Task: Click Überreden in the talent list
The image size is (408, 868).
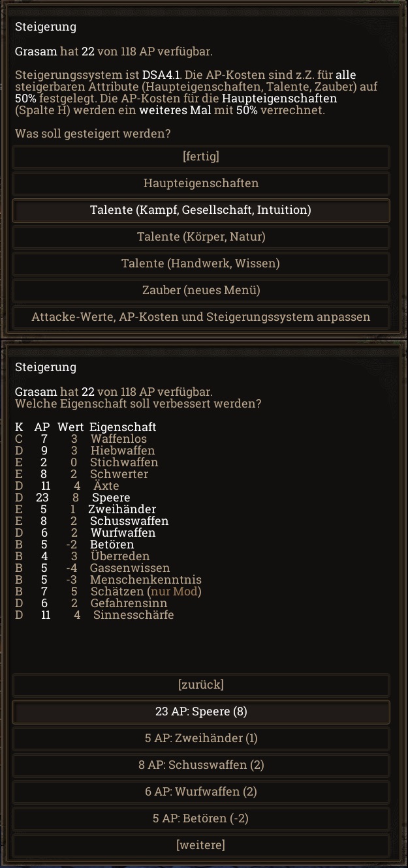Action: (x=120, y=556)
